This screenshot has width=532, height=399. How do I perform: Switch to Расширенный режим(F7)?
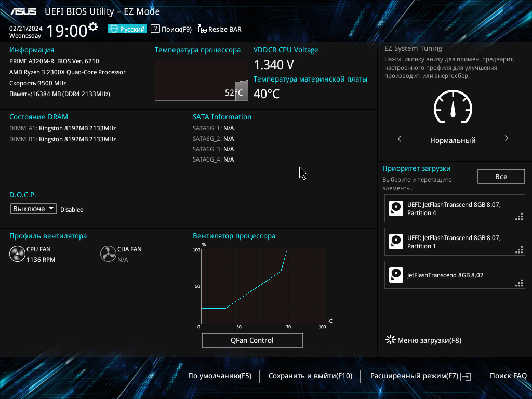click(x=420, y=376)
